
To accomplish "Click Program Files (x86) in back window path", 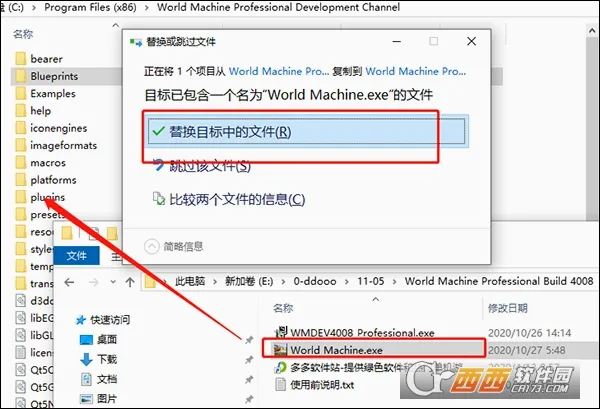I will coord(90,7).
